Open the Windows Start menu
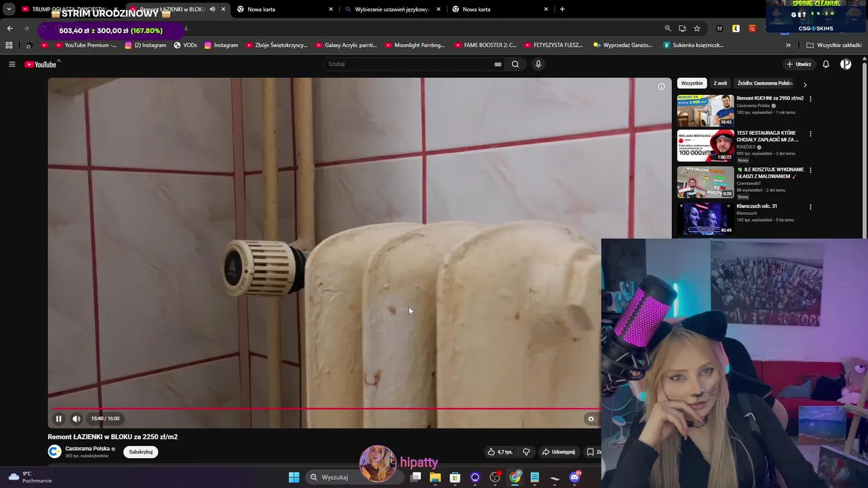The image size is (868, 488). click(294, 477)
